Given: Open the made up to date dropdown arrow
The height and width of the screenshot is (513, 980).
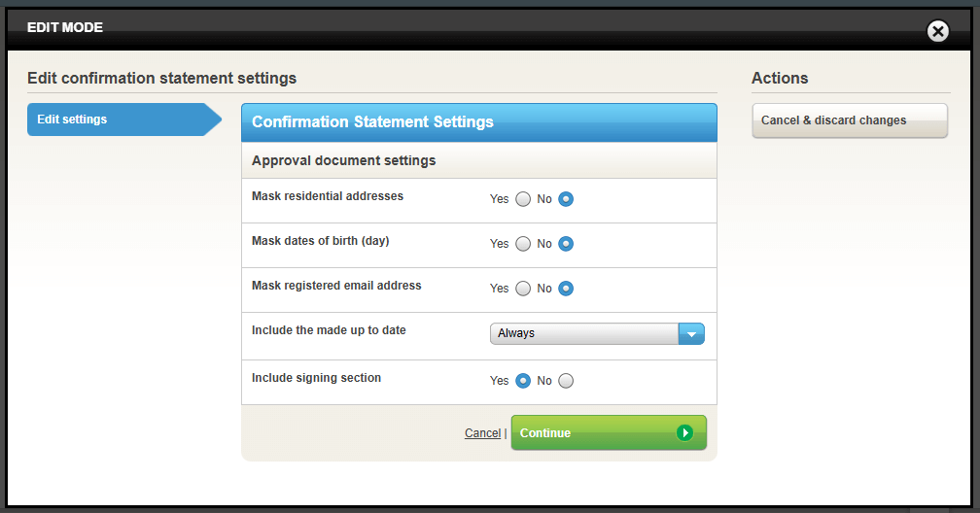Looking at the screenshot, I should [691, 333].
